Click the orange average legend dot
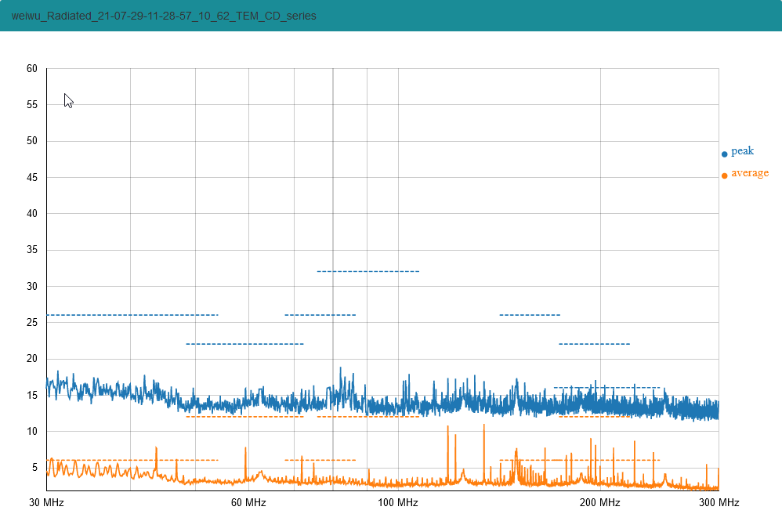 pos(724,176)
